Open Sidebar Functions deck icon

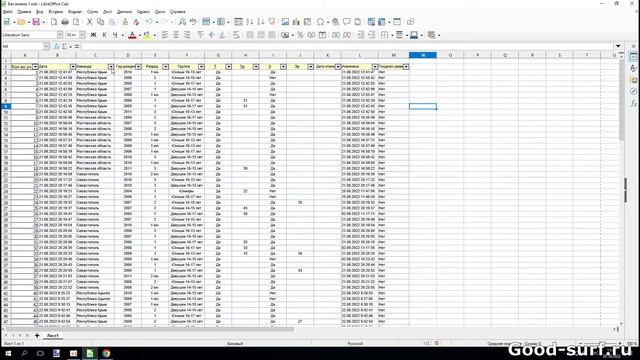point(633,103)
